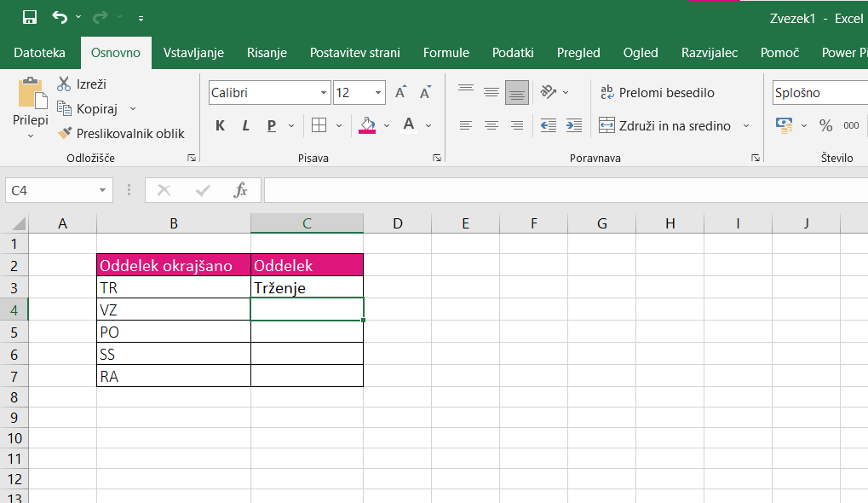Expand font color dropdown arrow
The image size is (868, 503).
tap(428, 126)
